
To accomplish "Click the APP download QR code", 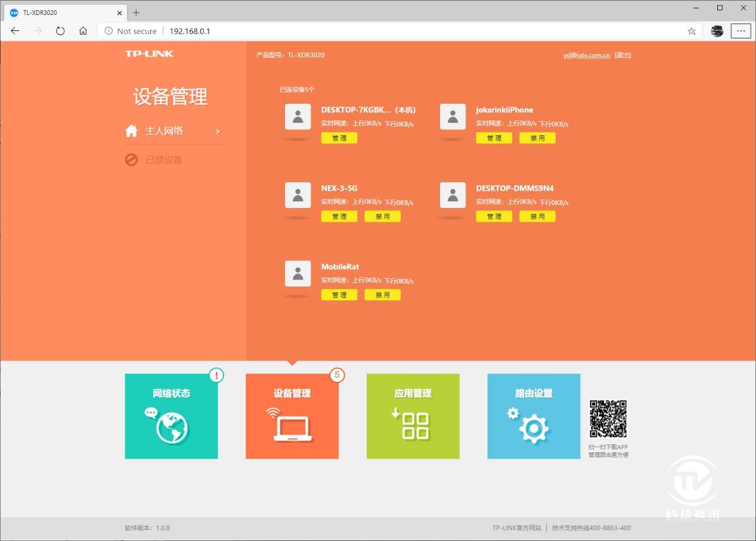I will tap(608, 420).
